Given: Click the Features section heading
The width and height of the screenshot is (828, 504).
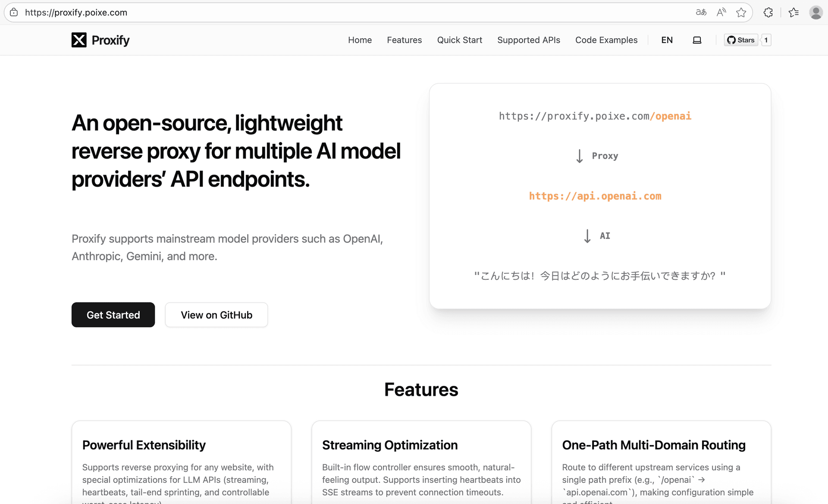Looking at the screenshot, I should [421, 389].
